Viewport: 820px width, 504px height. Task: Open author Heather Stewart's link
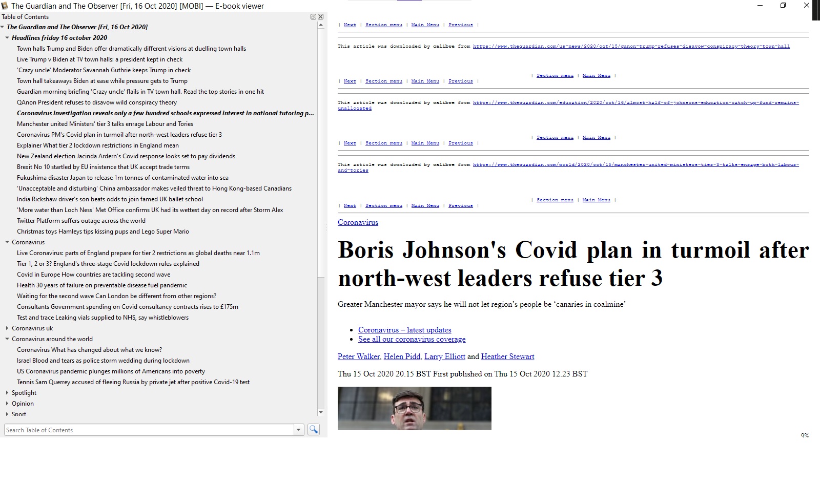pyautogui.click(x=507, y=356)
